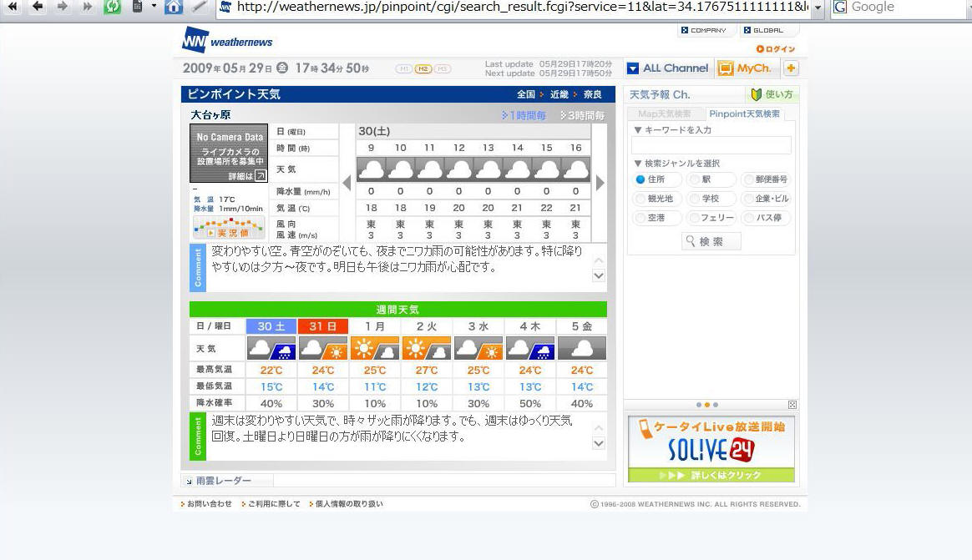The width and height of the screenshot is (972, 560).
Task: Follow the 近畿 breadcrumb link
Action: tap(559, 94)
